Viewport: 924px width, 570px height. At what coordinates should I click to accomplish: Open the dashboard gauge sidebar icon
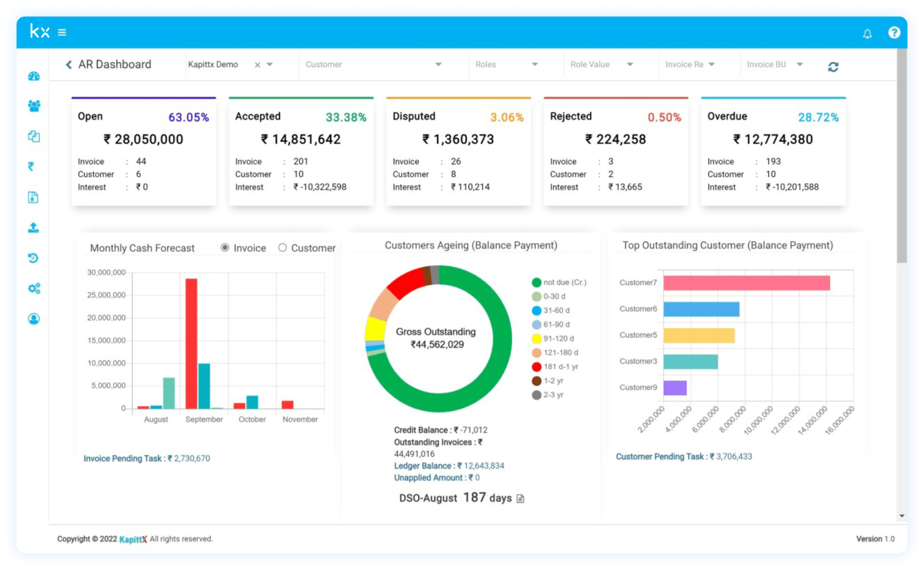pyautogui.click(x=34, y=76)
